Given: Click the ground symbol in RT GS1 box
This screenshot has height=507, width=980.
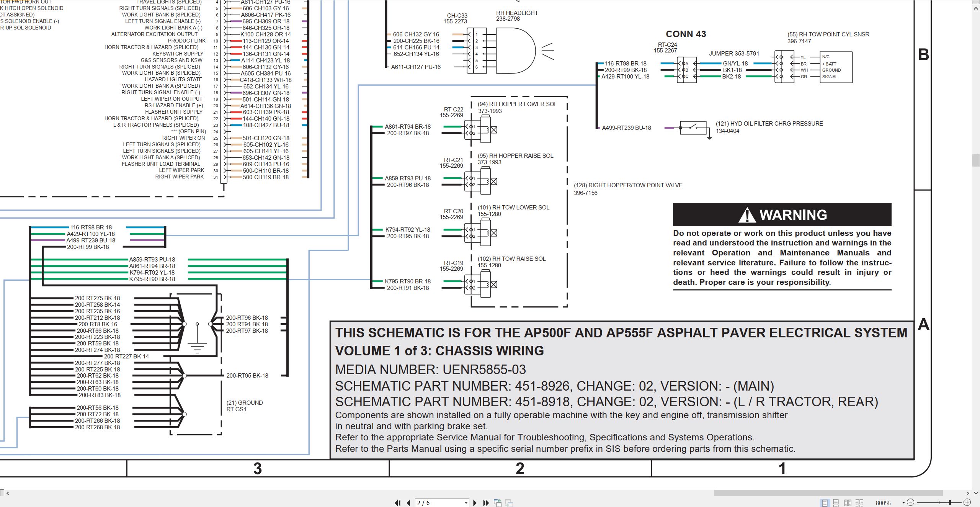Looking at the screenshot, I should click(x=198, y=338).
